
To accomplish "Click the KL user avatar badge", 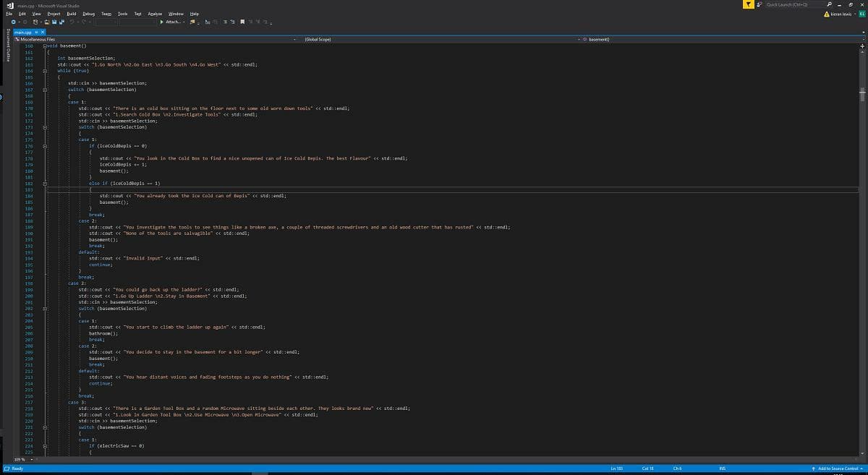I will pyautogui.click(x=862, y=14).
